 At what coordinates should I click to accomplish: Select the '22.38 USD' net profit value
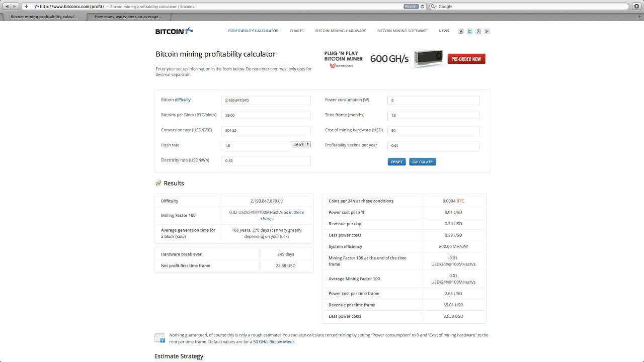tap(285, 265)
